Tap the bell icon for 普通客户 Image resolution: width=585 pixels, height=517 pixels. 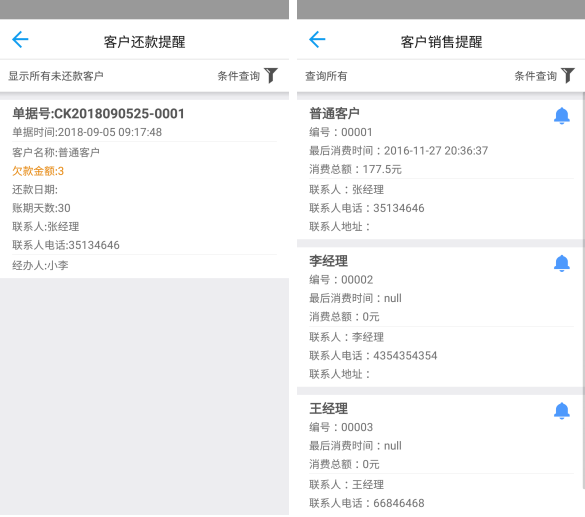click(x=561, y=116)
